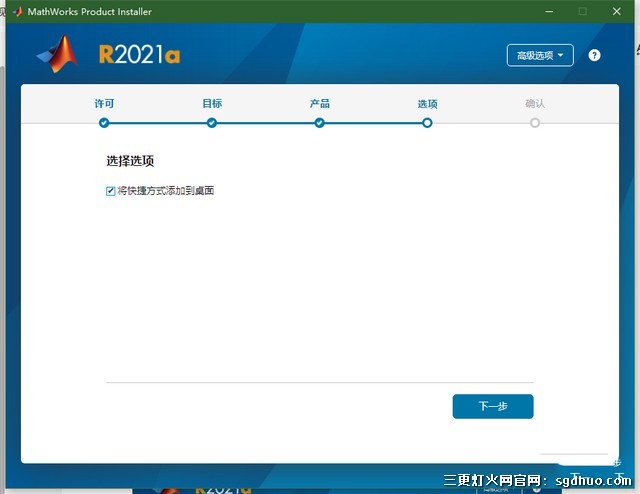Click the 产品 completed step checkmark
Viewport: 640px width, 494px height.
(x=320, y=122)
